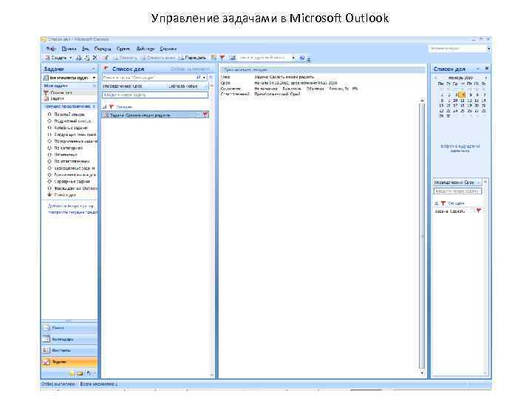The width and height of the screenshot is (532, 399).
Task: Click the Настроить текущее представление link
Action: pos(72,212)
